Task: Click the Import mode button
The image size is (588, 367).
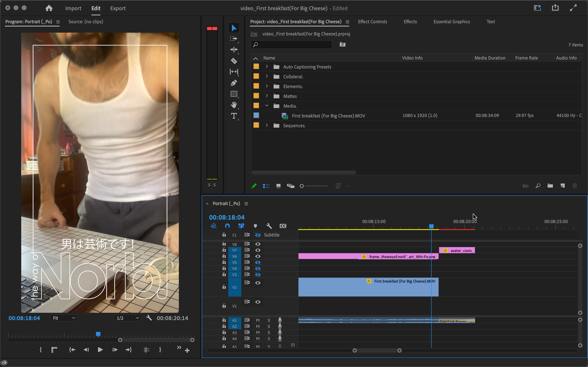Action: (73, 8)
